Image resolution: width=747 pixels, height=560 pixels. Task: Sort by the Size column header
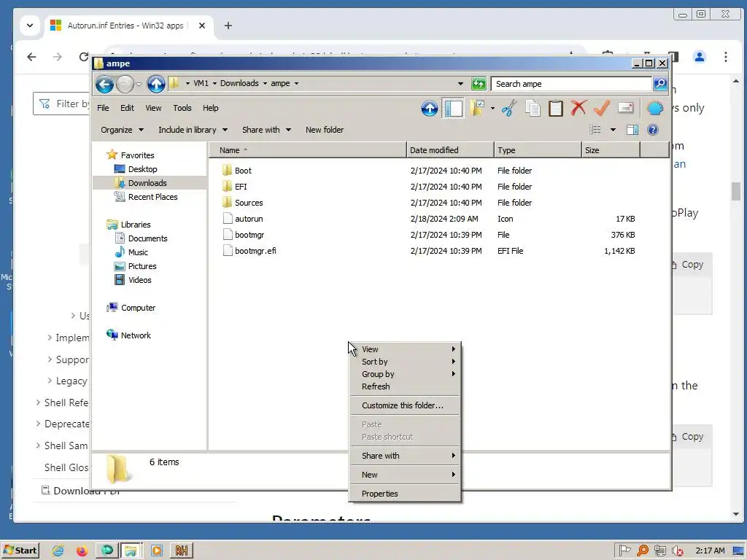click(x=611, y=150)
